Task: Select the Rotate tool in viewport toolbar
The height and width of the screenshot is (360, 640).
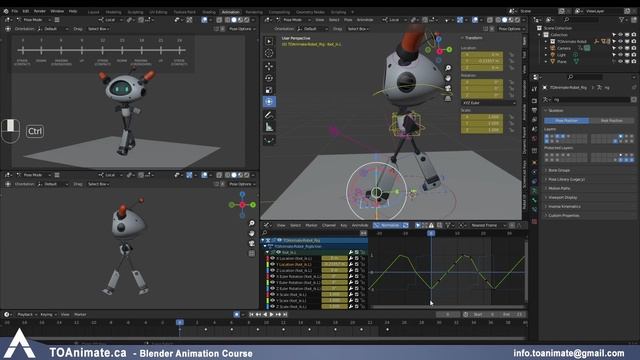Action: coord(269,78)
